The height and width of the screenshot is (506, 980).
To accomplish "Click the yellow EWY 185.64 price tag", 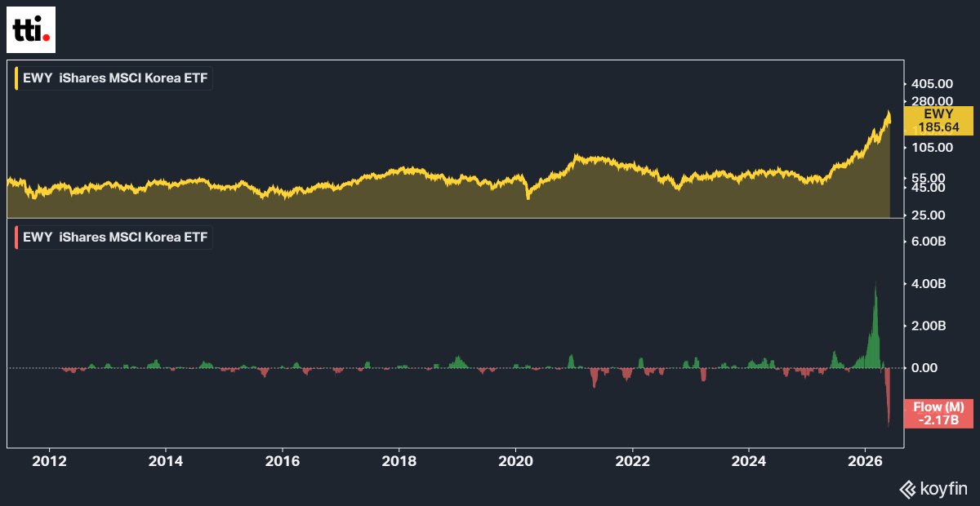I will (x=938, y=121).
